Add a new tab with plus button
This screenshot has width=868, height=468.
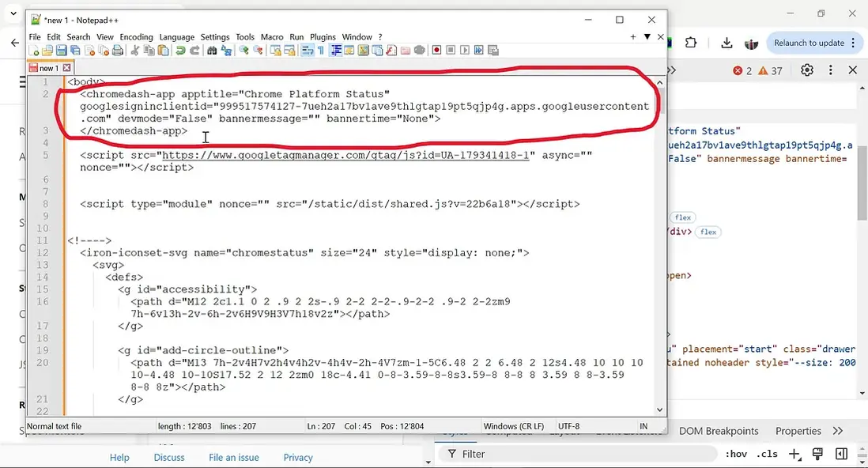632,37
